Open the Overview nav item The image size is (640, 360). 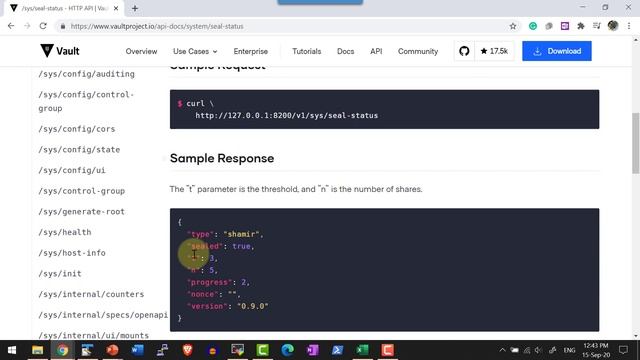point(141,51)
